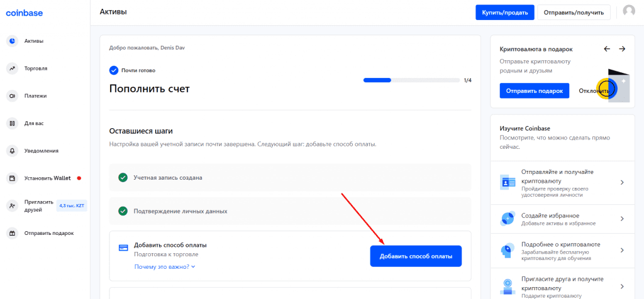Click the gift card illustration in promo
Screen dimensions: 644x299
tap(613, 86)
